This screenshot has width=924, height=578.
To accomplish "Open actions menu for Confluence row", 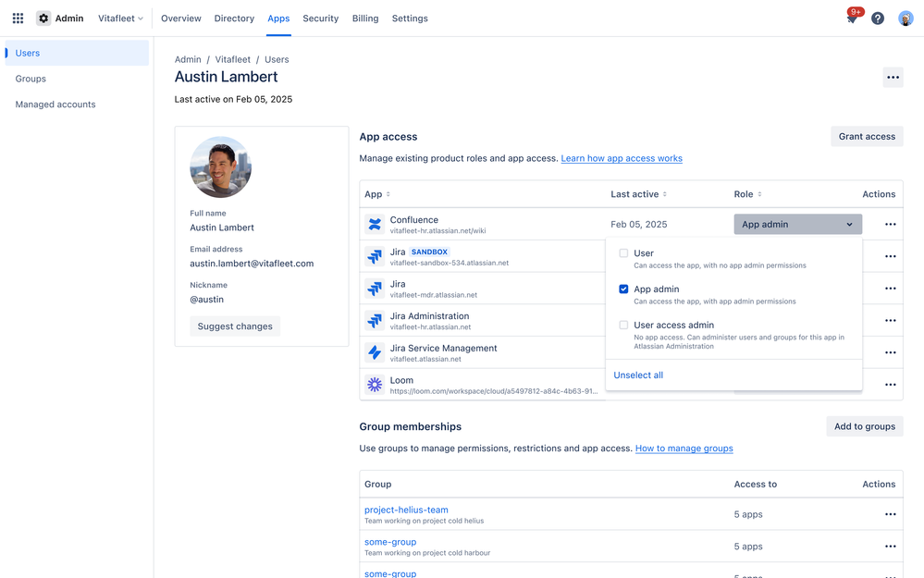I will click(x=891, y=224).
